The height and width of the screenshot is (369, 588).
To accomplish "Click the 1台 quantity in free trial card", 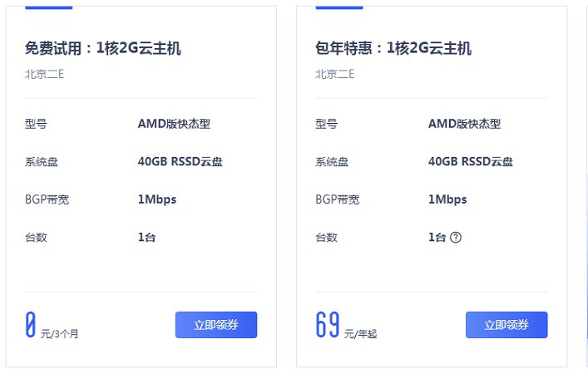I will click(147, 238).
